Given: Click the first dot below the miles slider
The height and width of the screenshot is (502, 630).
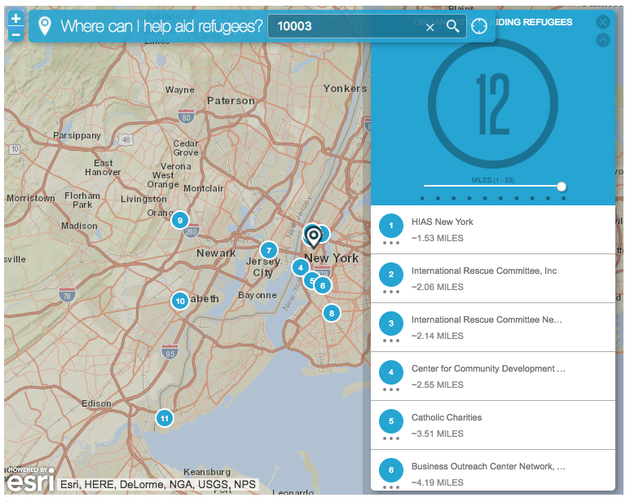Looking at the screenshot, I should [x=422, y=199].
